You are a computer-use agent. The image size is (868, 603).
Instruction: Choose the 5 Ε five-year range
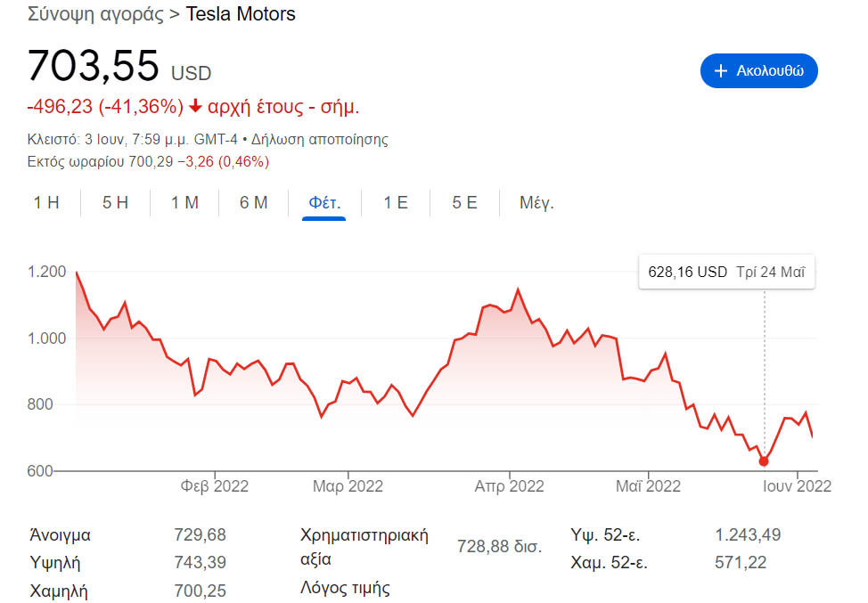pyautogui.click(x=464, y=202)
